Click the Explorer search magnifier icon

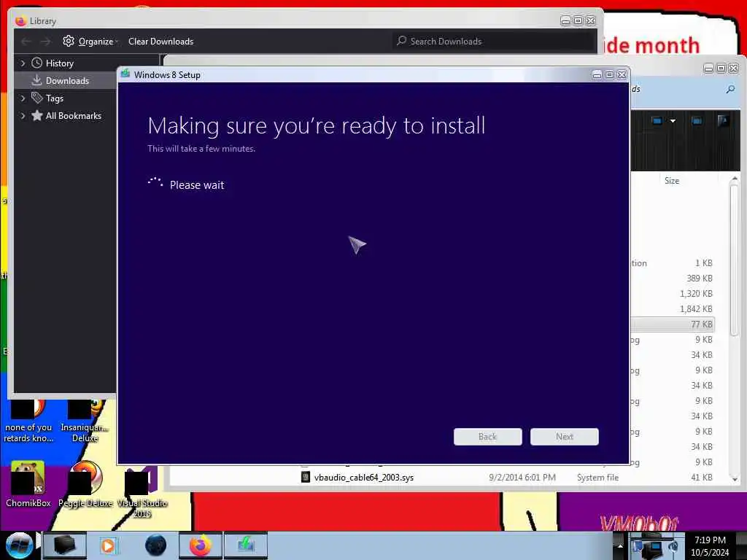click(x=730, y=89)
